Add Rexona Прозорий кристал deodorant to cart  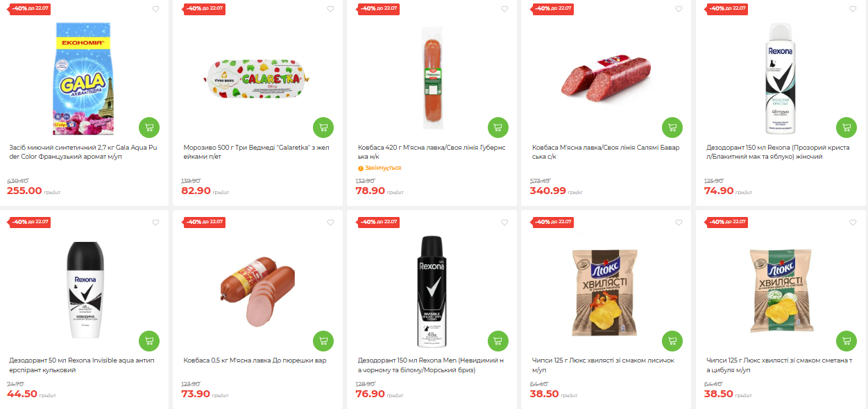(846, 128)
